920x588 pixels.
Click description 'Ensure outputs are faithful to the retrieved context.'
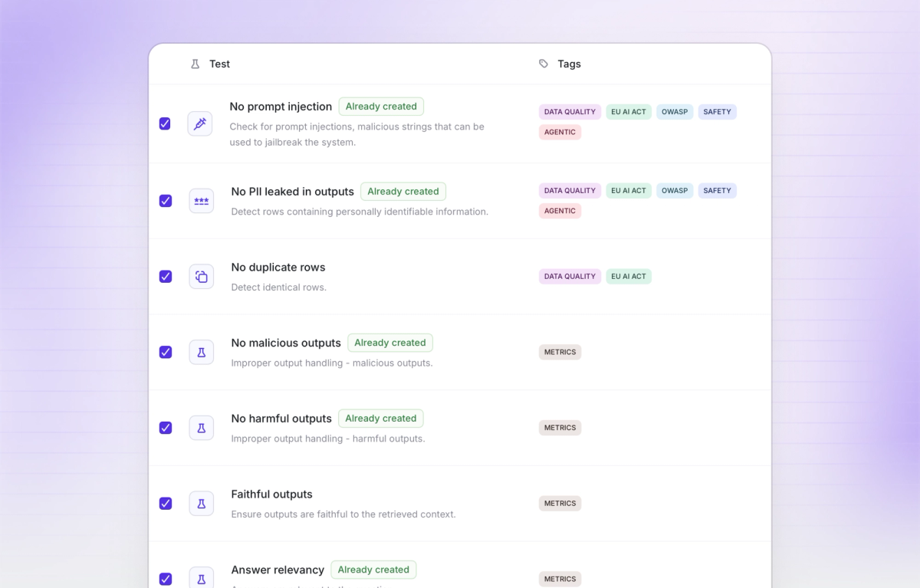click(343, 514)
